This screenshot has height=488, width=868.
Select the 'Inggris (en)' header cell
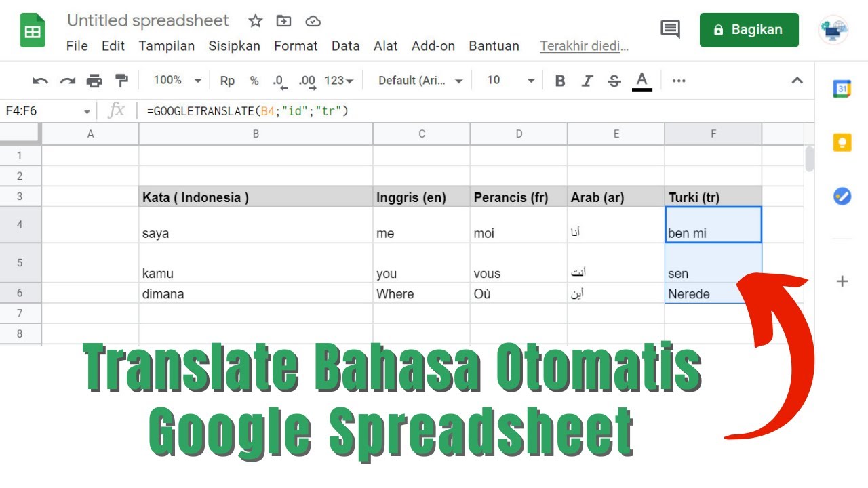[x=421, y=197]
